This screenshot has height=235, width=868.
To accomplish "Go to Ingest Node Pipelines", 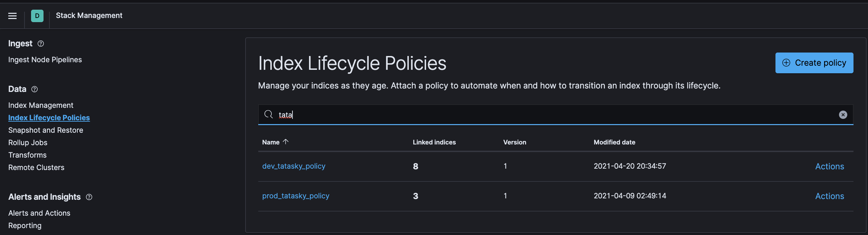I will [x=45, y=60].
